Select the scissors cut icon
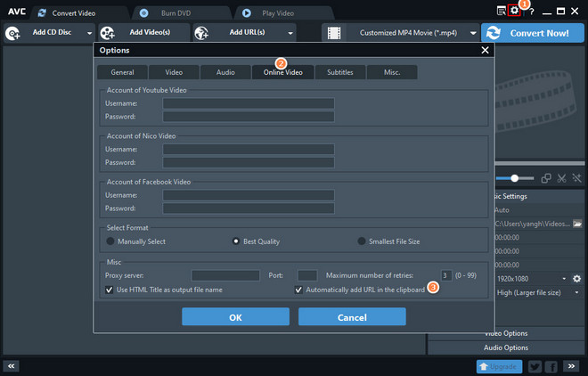The width and height of the screenshot is (588, 376). click(x=561, y=178)
